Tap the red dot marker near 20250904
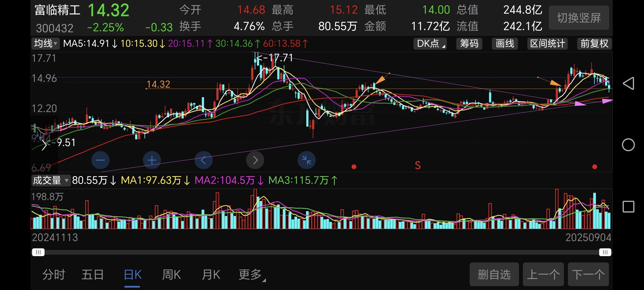 click(595, 167)
